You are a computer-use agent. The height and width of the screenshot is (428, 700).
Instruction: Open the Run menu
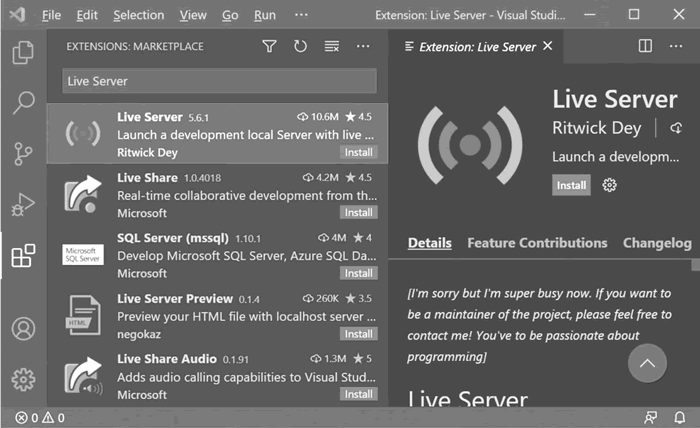[x=265, y=15]
